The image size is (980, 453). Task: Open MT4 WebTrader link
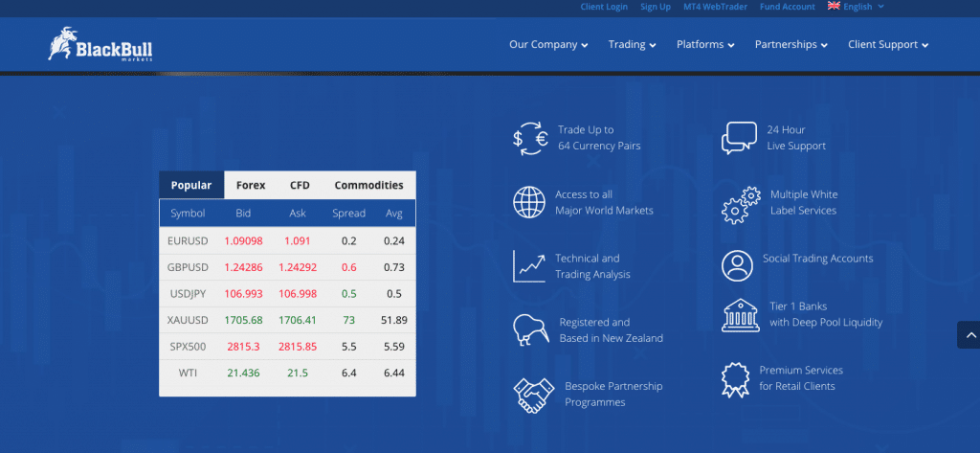point(716,7)
